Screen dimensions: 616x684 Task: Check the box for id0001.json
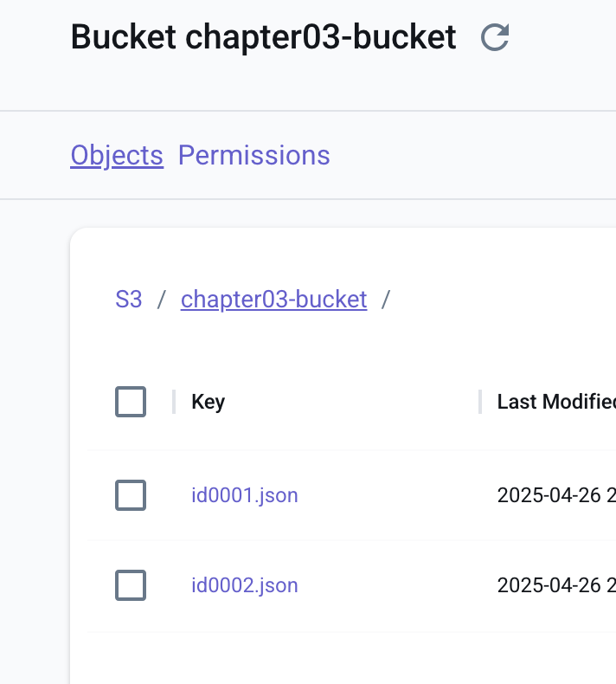coord(131,496)
